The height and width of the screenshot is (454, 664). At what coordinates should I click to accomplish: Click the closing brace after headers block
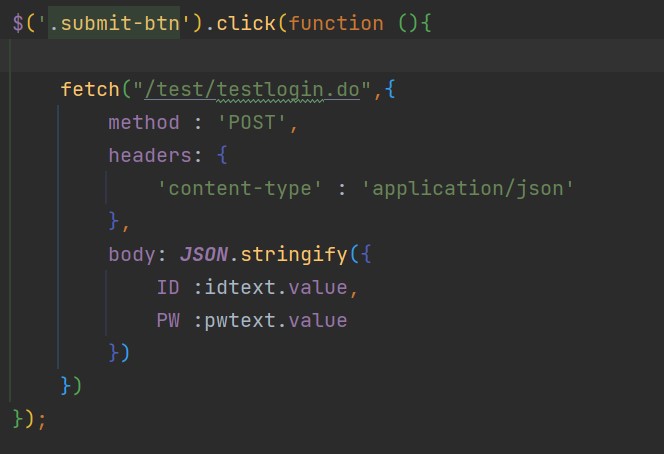pos(113,221)
